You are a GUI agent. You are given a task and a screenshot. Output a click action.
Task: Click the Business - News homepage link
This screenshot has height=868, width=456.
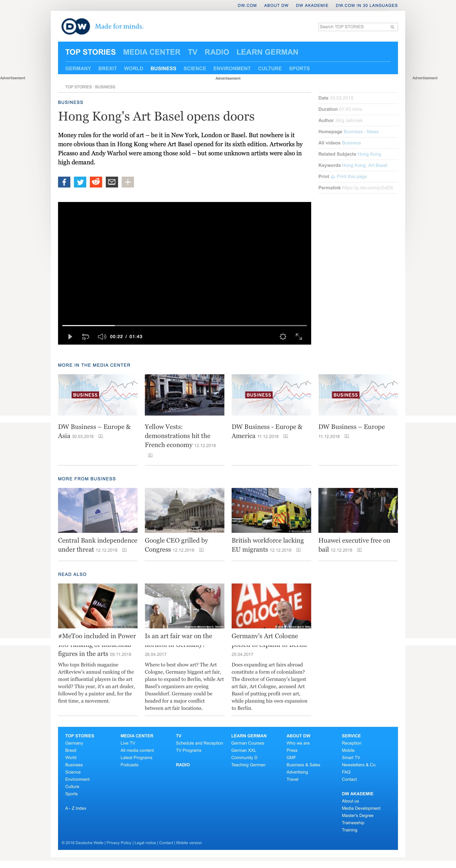pyautogui.click(x=361, y=132)
